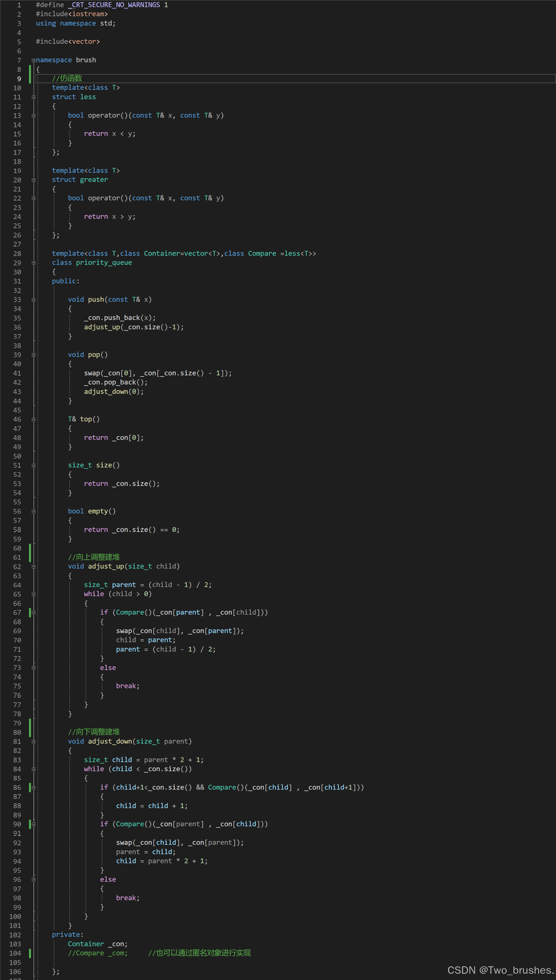
Task: Collapse the while (child > 0) loop
Action: [34, 594]
